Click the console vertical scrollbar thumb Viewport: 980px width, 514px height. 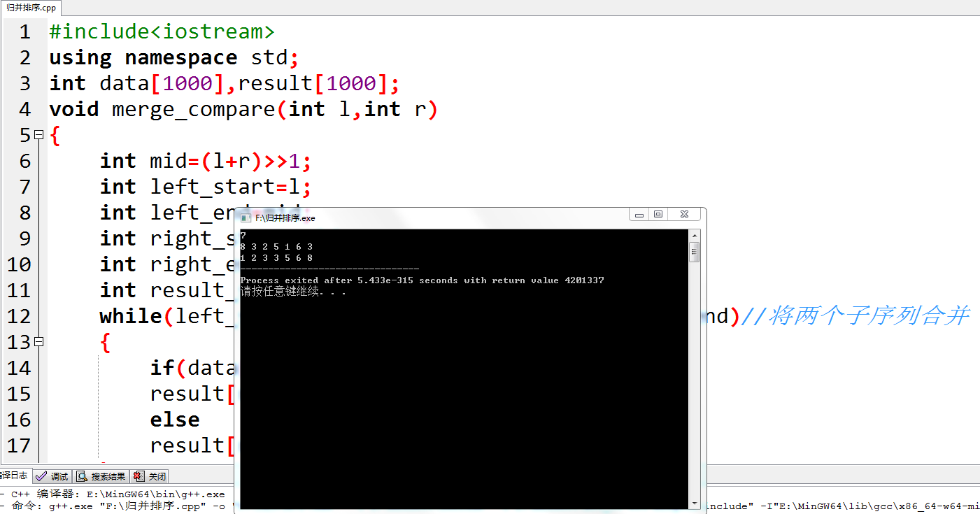(x=695, y=252)
